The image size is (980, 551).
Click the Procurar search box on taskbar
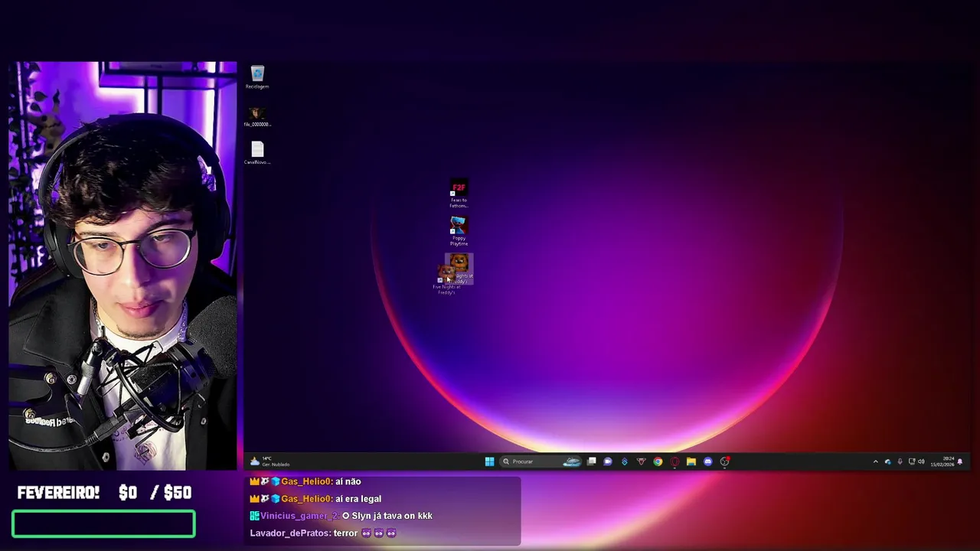pyautogui.click(x=541, y=461)
